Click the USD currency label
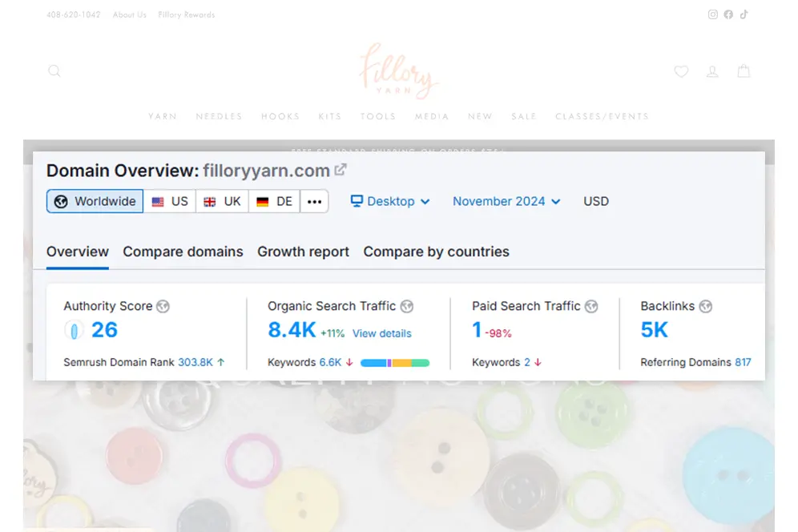The height and width of the screenshot is (532, 798). click(596, 202)
